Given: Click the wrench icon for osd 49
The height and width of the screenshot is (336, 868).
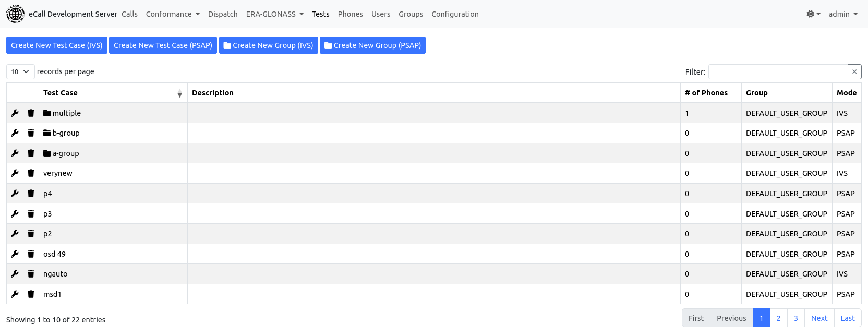Looking at the screenshot, I should (x=15, y=254).
